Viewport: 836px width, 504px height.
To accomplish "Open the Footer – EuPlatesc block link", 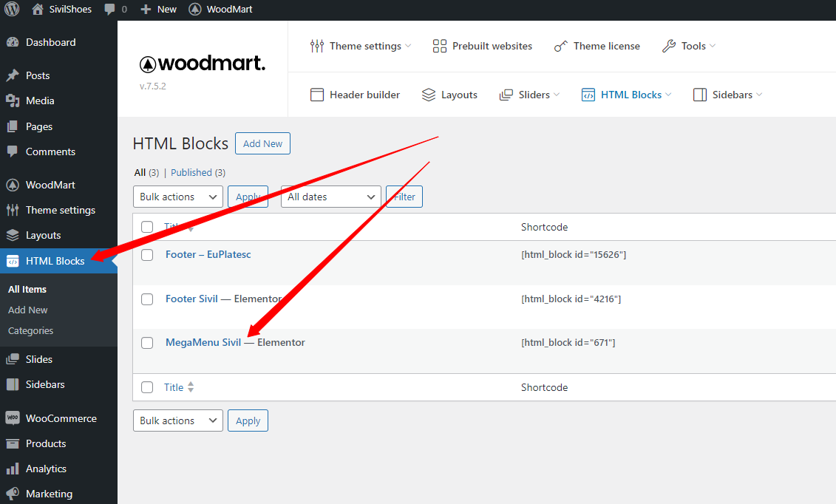I will (208, 255).
